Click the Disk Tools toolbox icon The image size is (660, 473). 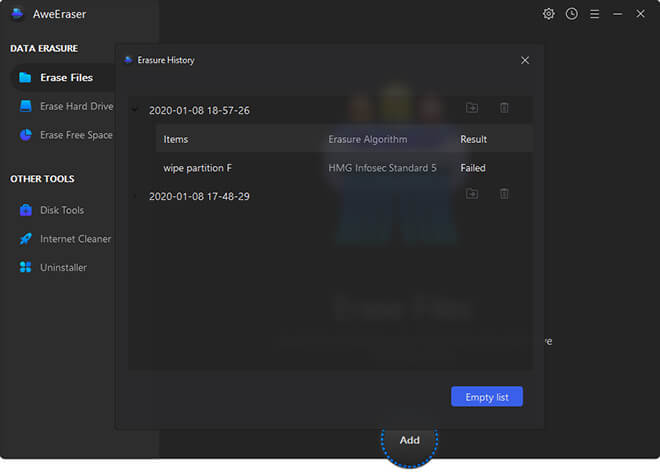click(x=26, y=210)
